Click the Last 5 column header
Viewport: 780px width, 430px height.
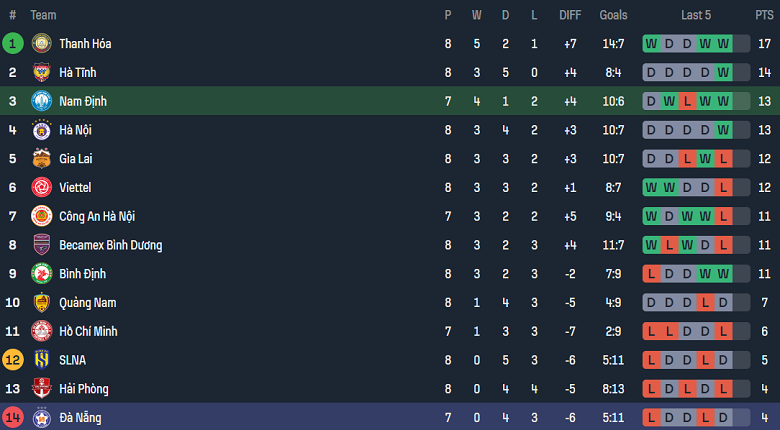click(x=696, y=15)
